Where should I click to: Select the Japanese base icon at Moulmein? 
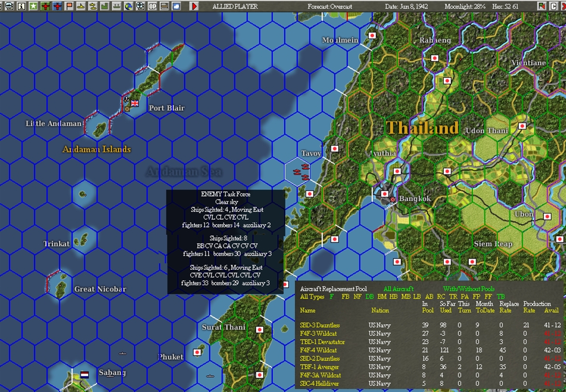372,35
